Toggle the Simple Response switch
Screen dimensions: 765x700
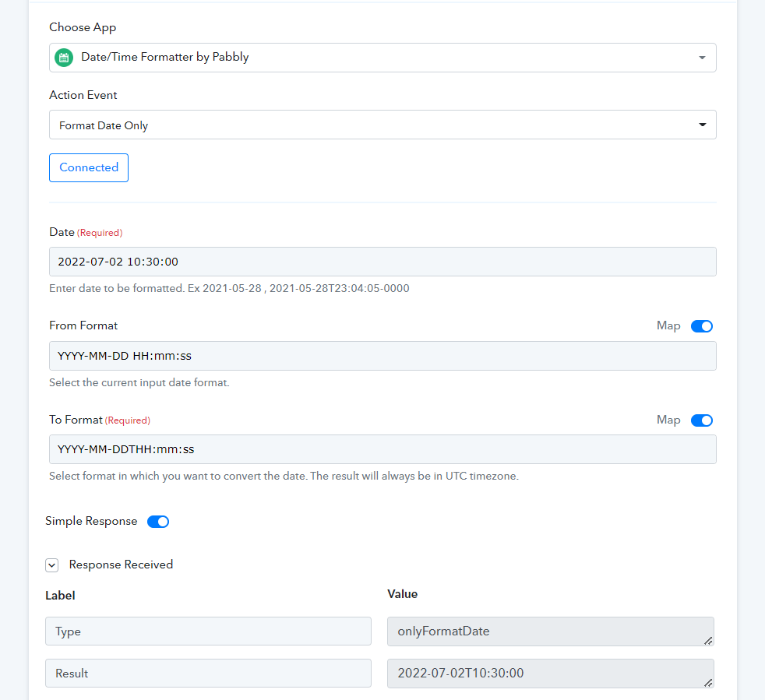158,522
